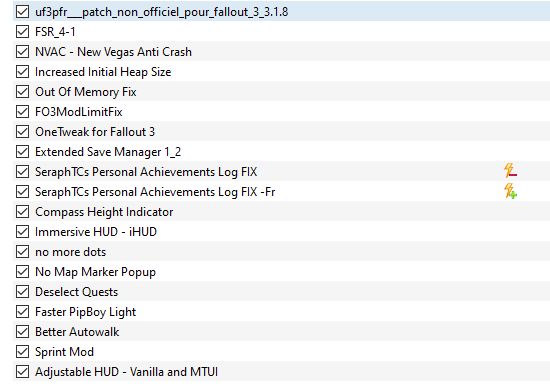Toggle the No Map Marker Popup checkbox
550x386 pixels.
(22, 271)
